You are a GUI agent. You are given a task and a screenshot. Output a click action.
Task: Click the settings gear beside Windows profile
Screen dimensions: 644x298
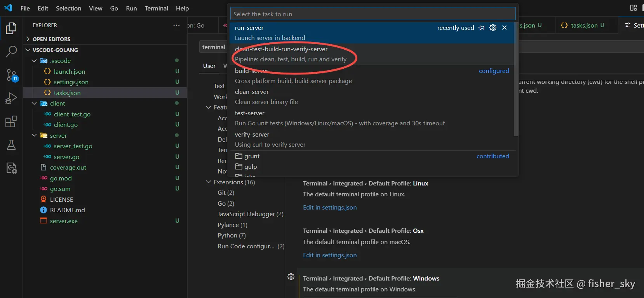click(291, 277)
